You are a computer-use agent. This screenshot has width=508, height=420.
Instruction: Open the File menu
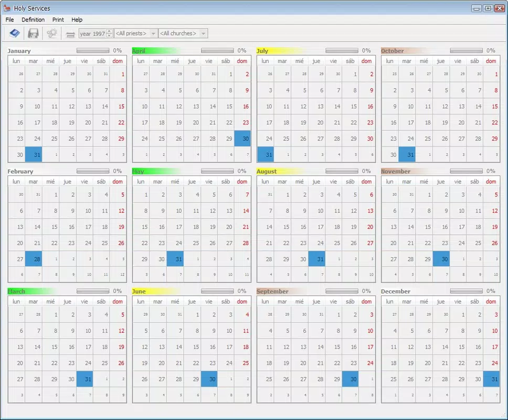point(10,20)
